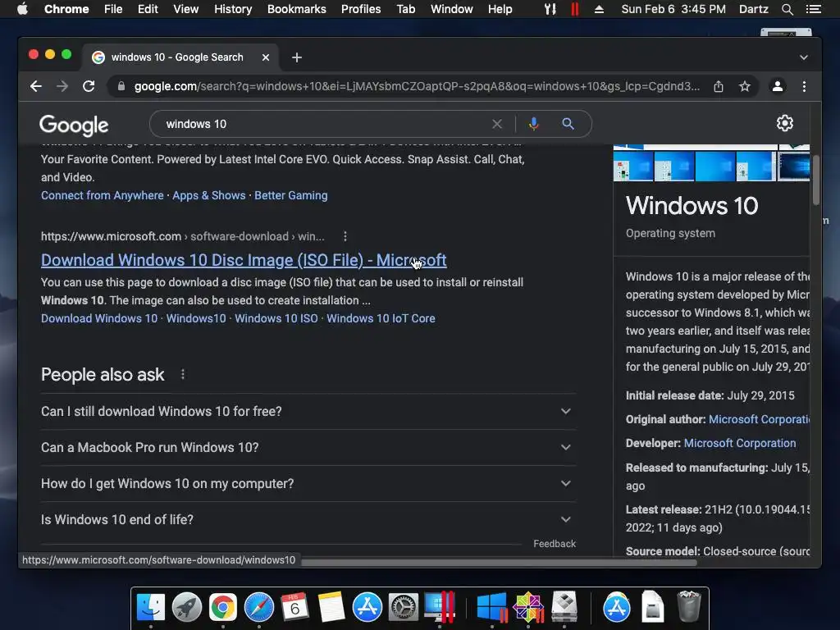Open the Edit menu
840x630 pixels.
(x=148, y=9)
